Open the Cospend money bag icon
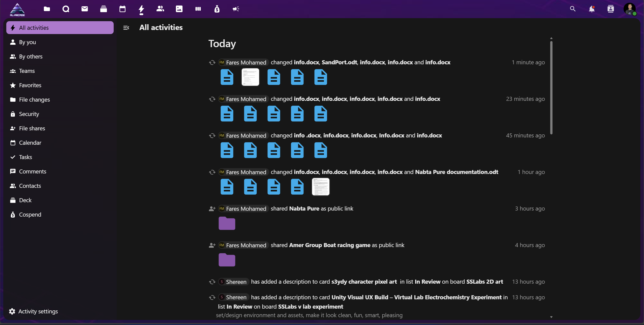The image size is (644, 325). [x=217, y=9]
